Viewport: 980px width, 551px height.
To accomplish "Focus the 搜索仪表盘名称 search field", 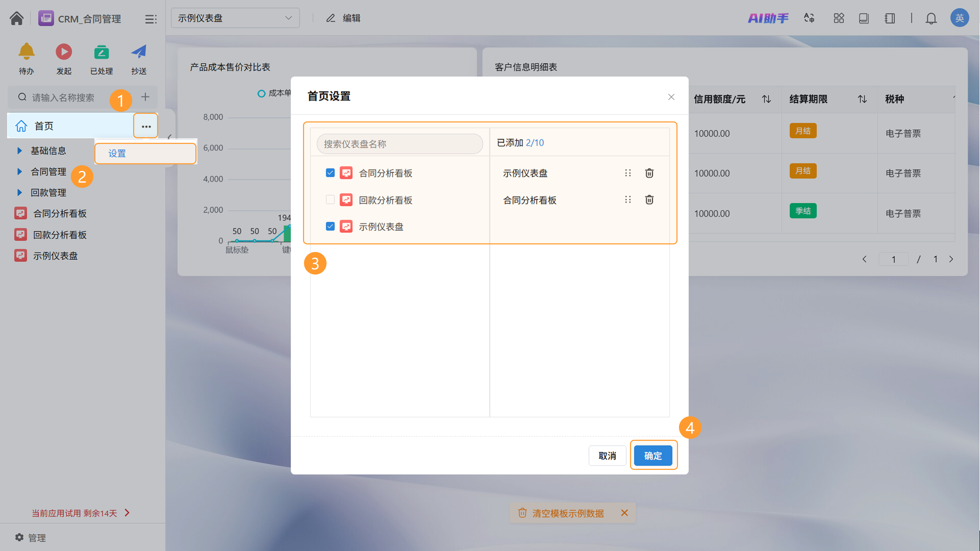I will coord(399,144).
